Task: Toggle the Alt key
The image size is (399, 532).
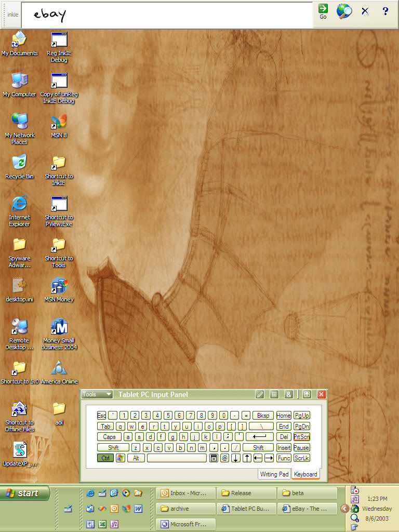Action: (x=136, y=458)
